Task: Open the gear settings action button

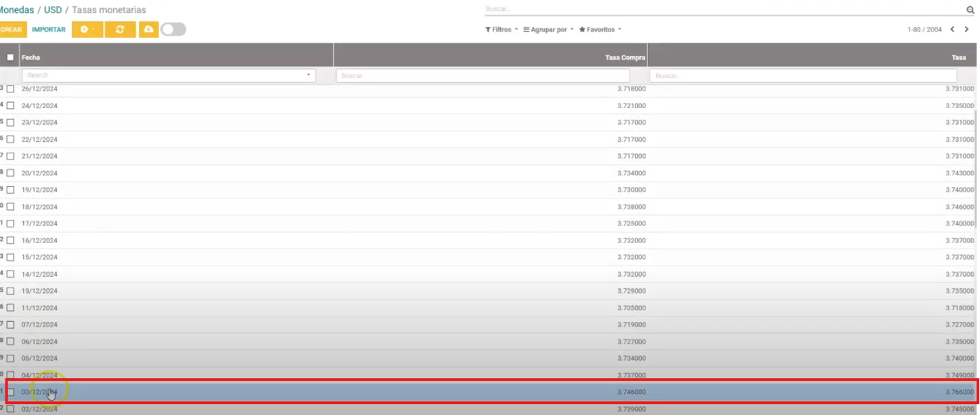Action: (88, 29)
